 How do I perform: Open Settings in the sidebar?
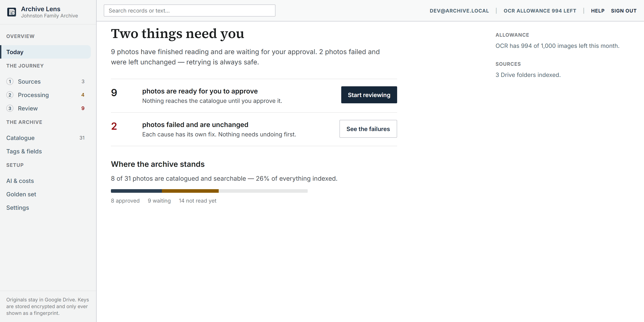[x=45, y=208]
